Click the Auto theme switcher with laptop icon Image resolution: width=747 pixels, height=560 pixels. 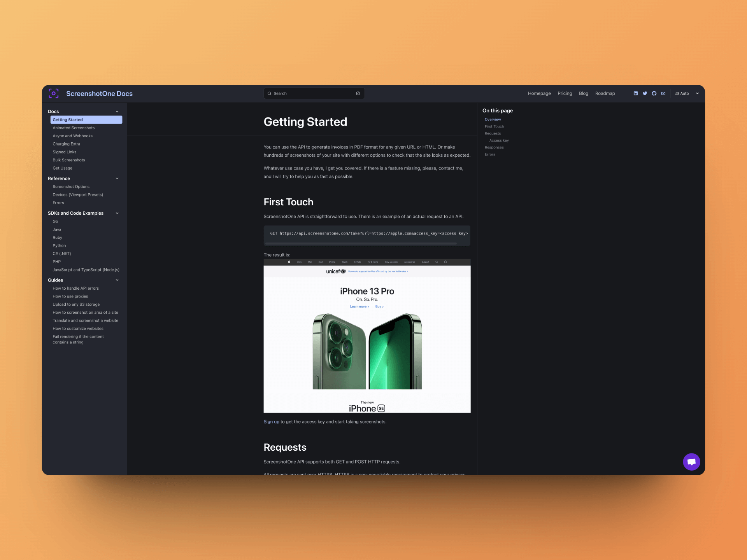pos(682,93)
